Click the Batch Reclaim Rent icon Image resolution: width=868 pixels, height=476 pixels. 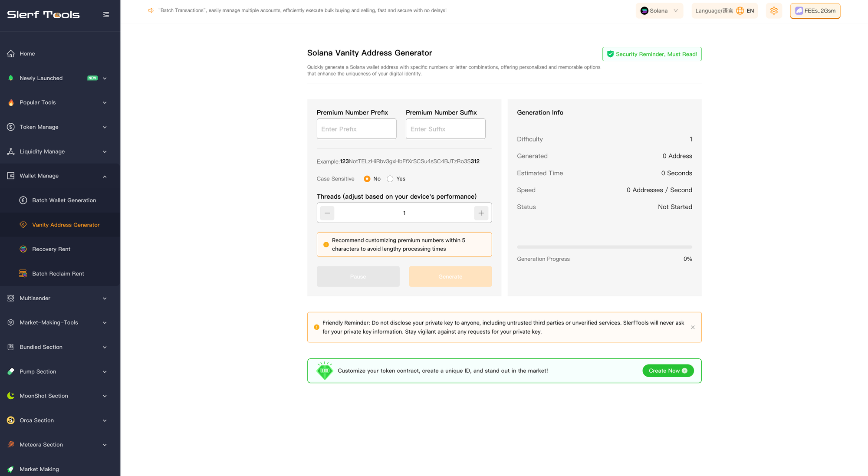pyautogui.click(x=23, y=274)
